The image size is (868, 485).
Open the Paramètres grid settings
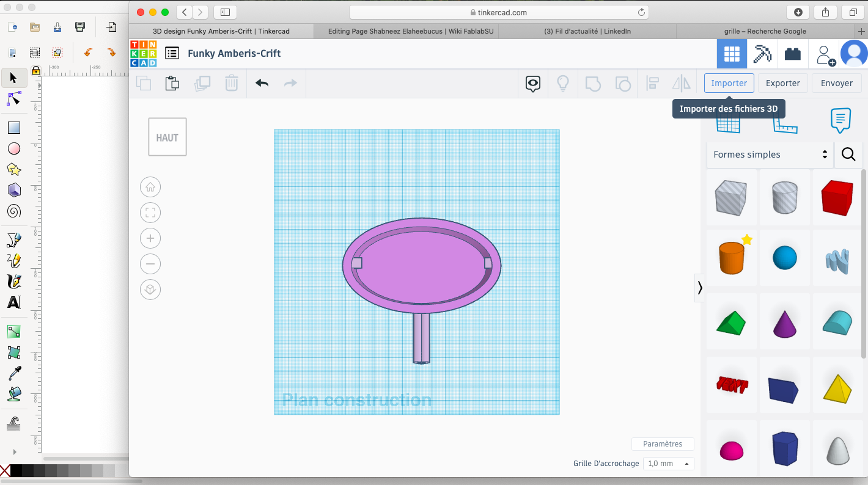point(663,444)
